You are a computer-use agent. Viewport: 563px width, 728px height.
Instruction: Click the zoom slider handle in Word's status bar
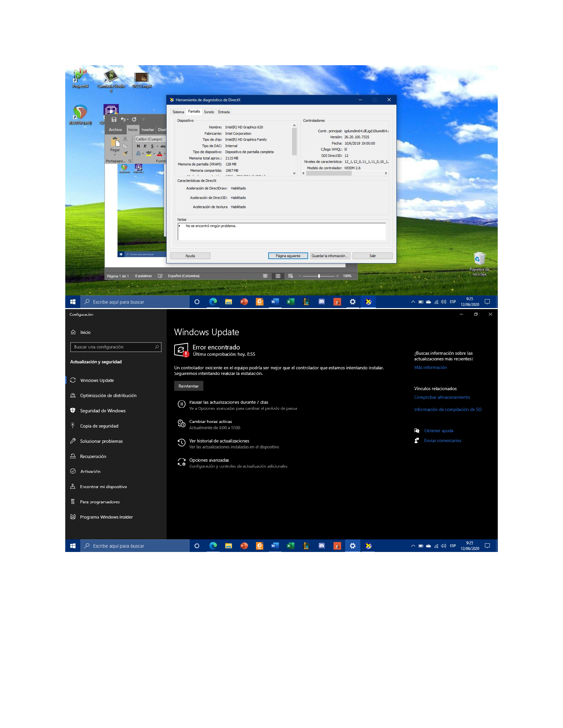tap(319, 276)
